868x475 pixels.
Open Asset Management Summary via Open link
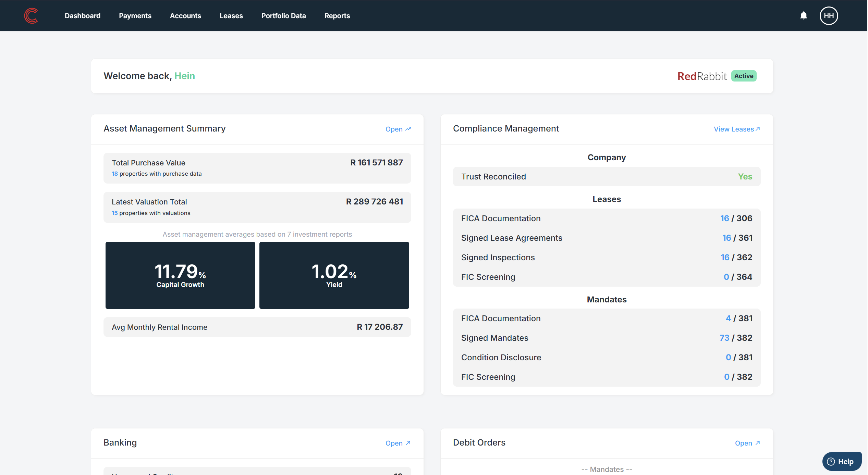pyautogui.click(x=398, y=129)
